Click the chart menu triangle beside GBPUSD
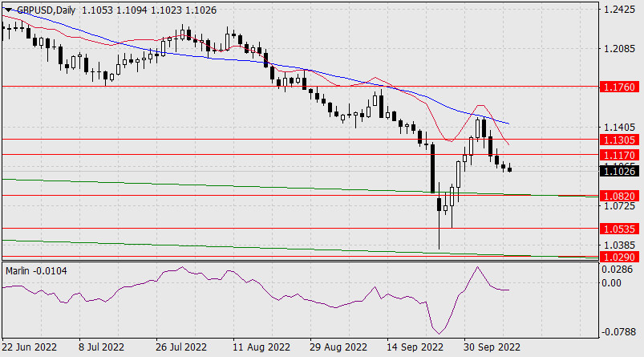644x357 pixels. point(8,10)
